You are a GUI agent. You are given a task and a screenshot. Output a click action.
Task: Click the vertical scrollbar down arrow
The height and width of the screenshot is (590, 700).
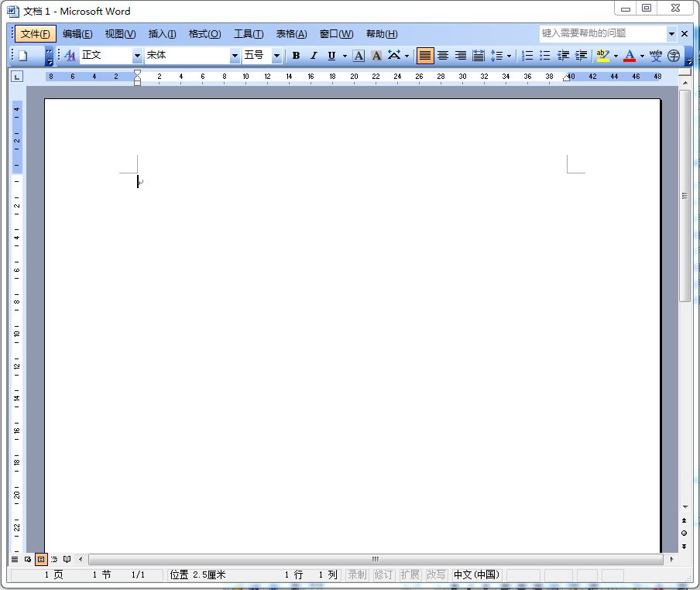pos(685,507)
